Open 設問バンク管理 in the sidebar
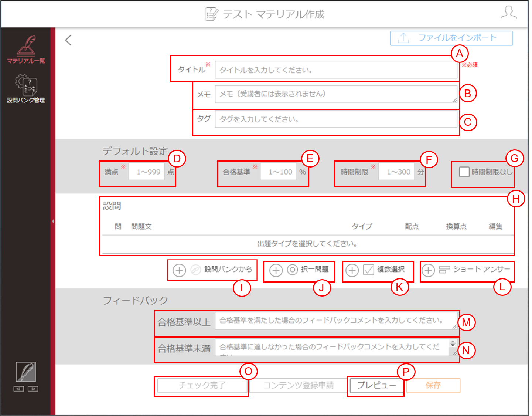This screenshot has width=532, height=416. [26, 89]
